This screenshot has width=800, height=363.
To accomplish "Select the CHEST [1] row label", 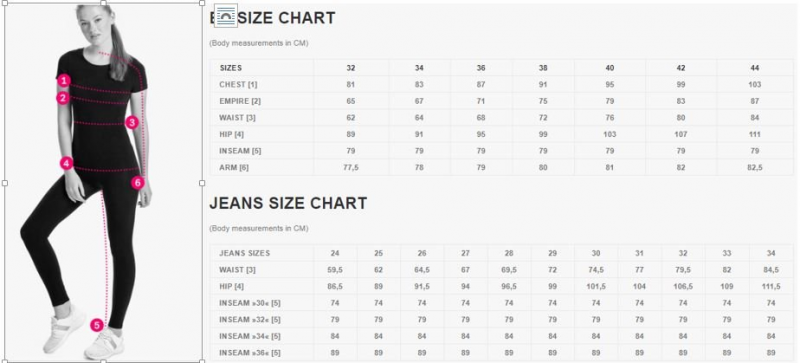I will [x=238, y=84].
